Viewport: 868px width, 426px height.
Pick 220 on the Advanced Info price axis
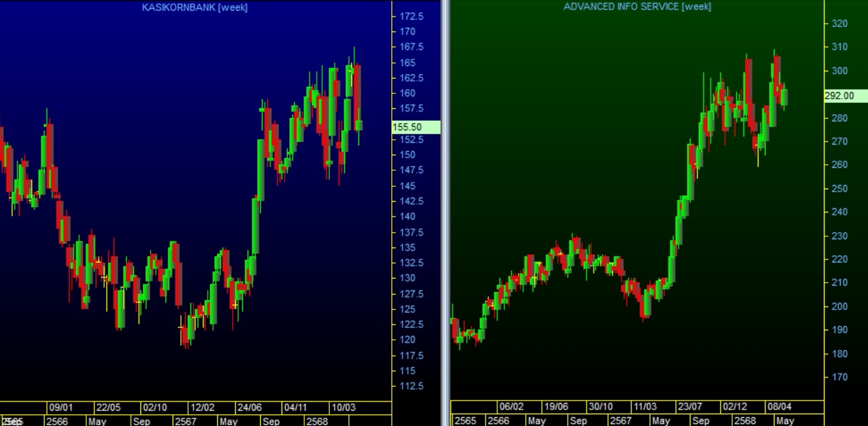[839, 259]
